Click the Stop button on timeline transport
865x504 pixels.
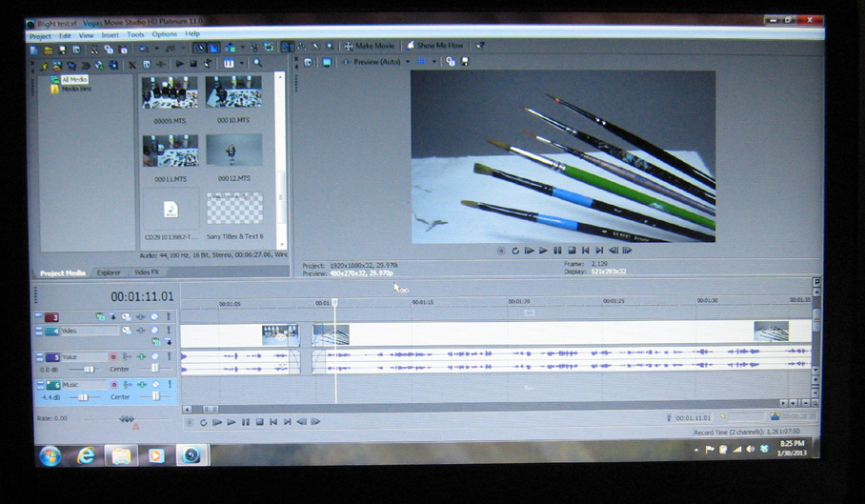[x=259, y=422]
